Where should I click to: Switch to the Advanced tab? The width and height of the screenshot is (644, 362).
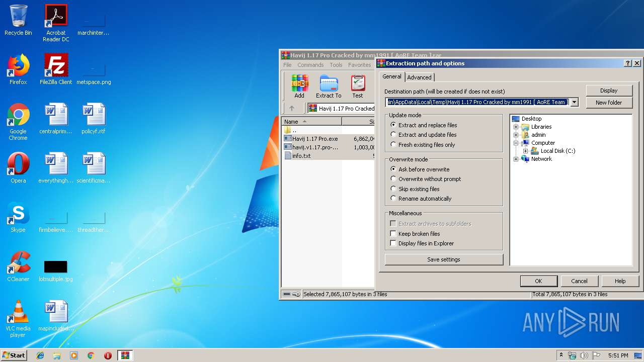(419, 77)
